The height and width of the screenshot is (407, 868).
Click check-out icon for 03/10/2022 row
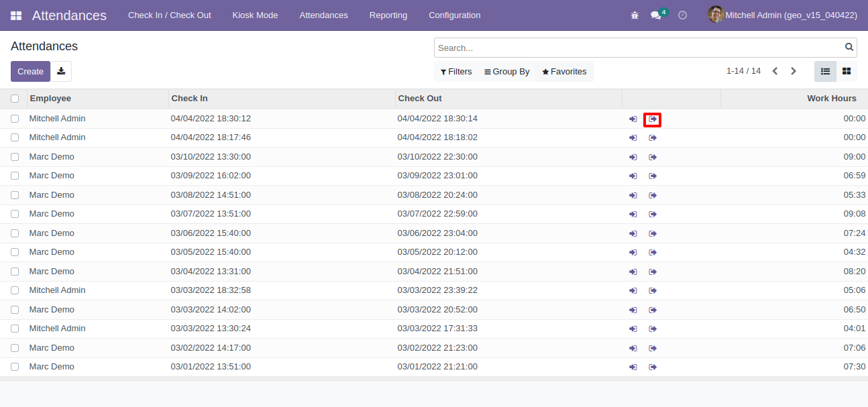point(653,158)
